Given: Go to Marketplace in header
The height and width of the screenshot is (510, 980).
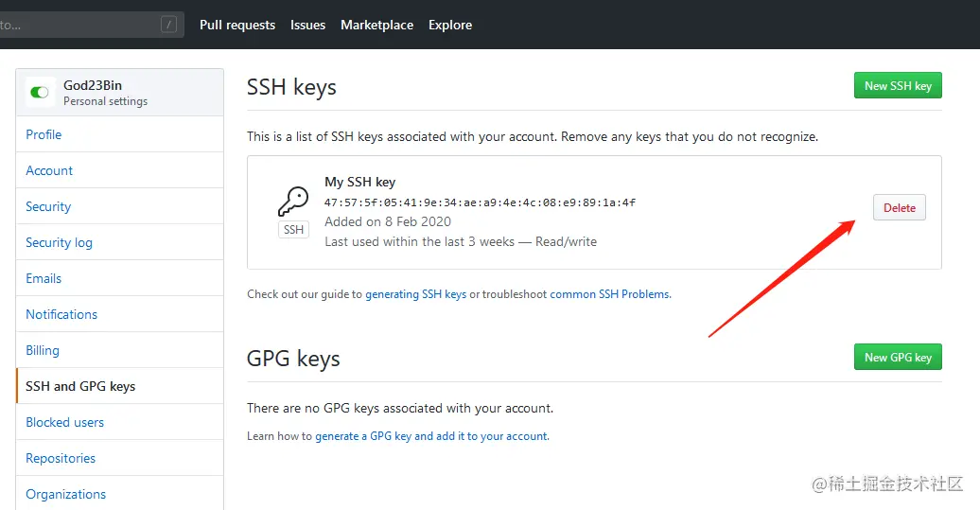Looking at the screenshot, I should point(376,25).
